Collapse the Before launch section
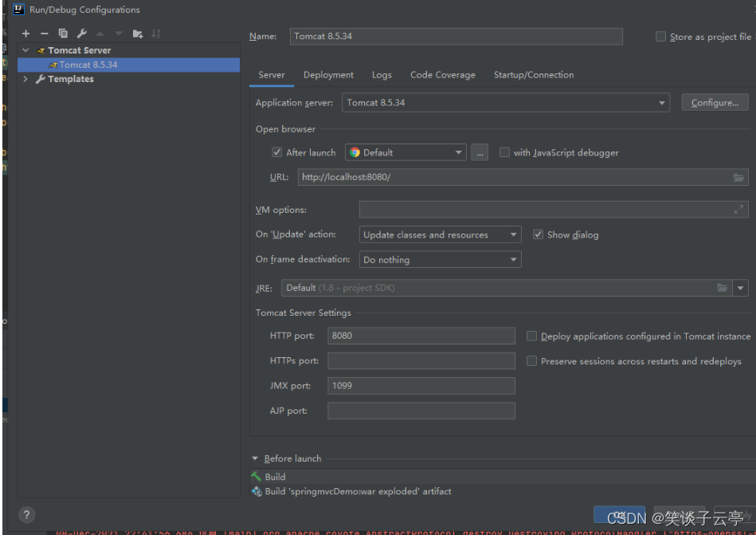756x535 pixels. coord(255,458)
